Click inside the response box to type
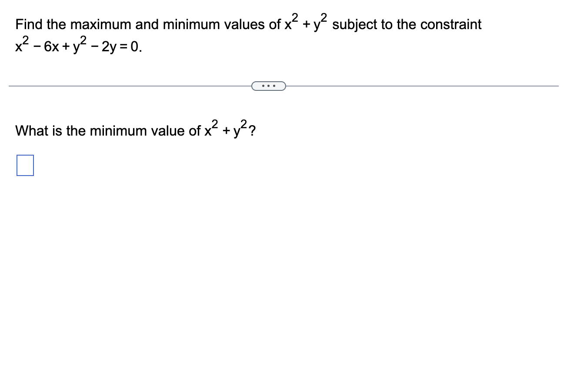 (25, 166)
